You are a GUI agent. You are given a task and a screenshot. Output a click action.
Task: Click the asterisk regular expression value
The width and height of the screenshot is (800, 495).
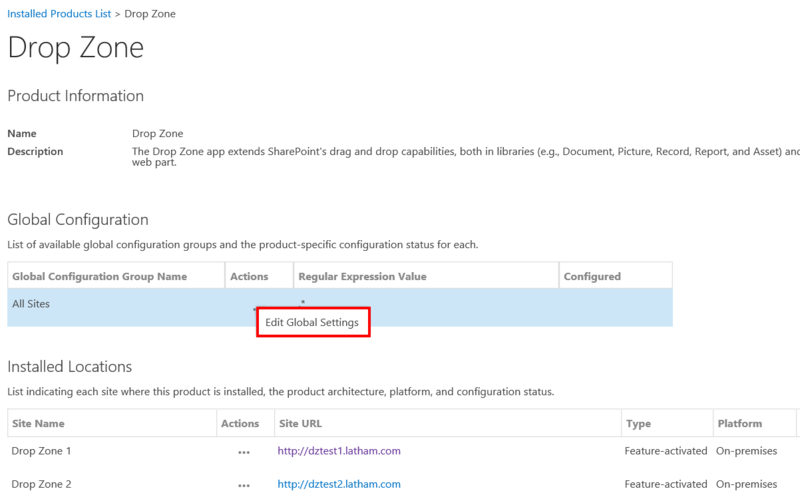click(x=302, y=301)
